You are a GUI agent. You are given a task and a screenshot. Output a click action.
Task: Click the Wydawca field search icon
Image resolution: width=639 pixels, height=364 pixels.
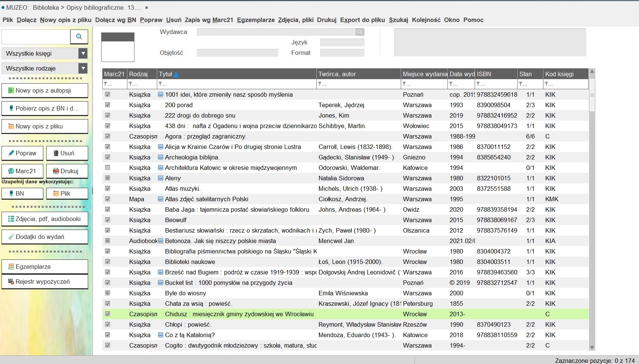pos(360,32)
